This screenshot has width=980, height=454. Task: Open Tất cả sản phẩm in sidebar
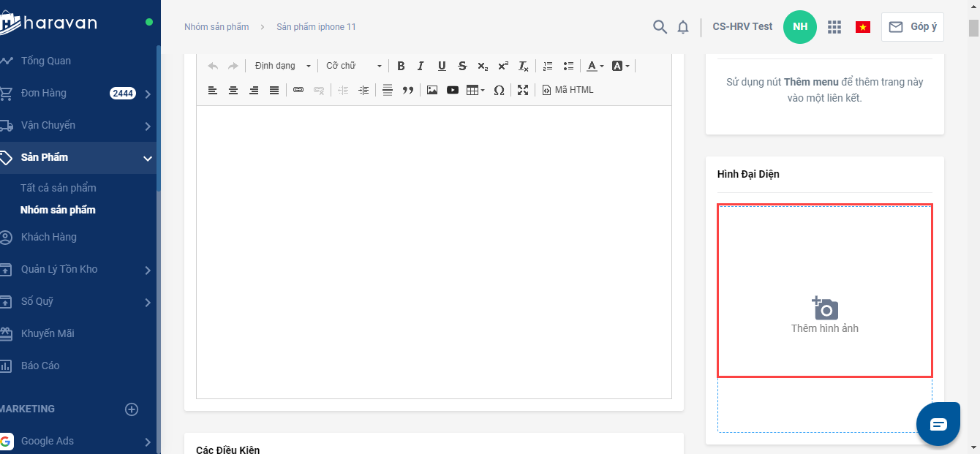(59, 188)
